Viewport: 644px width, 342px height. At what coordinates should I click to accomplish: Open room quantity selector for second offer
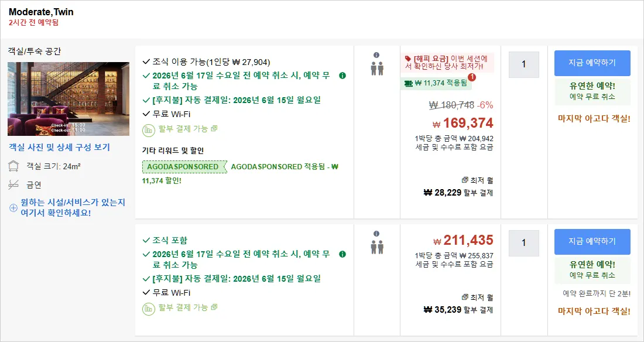(523, 243)
